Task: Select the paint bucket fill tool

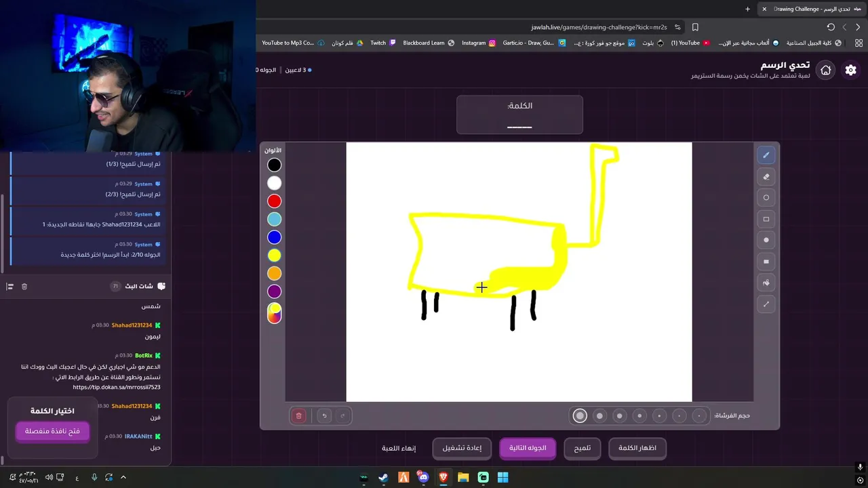Action: tap(766, 283)
